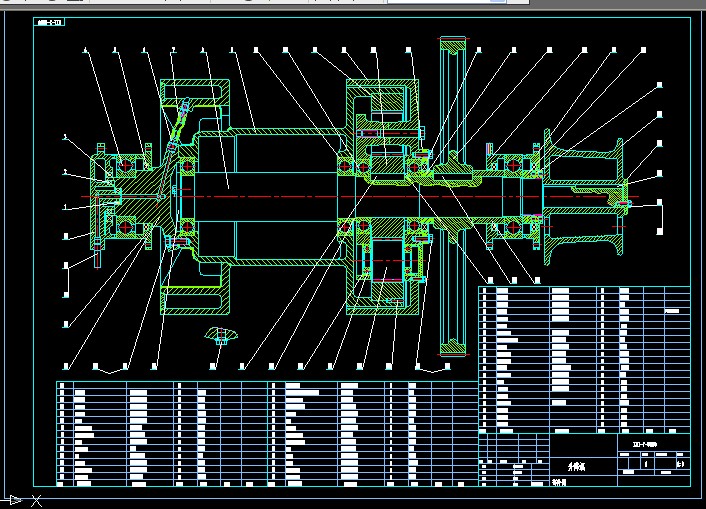Select the left end cap flange of shaft
The width and height of the screenshot is (706, 509).
(x=99, y=197)
